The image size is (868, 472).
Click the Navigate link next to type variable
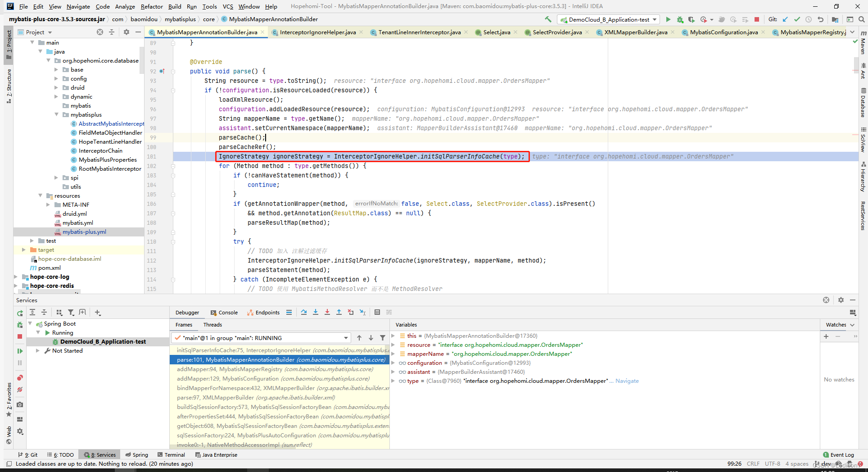(627, 381)
